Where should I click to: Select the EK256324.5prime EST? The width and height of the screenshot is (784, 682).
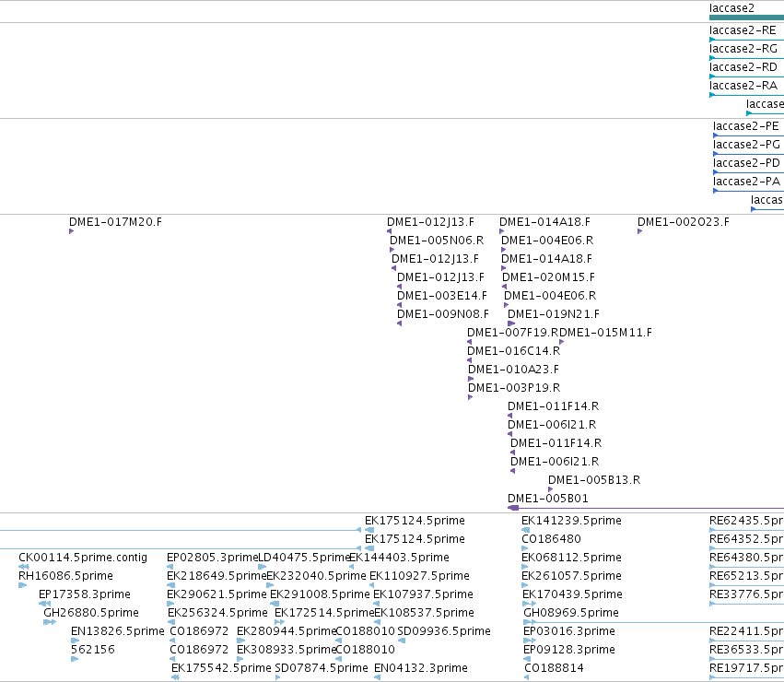217,613
